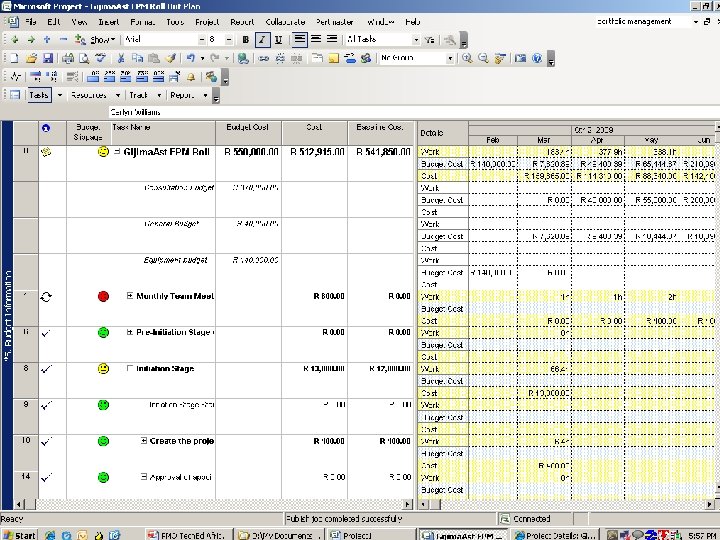
Task: Expand the Monthly Team Meeting task
Action: click(130, 296)
